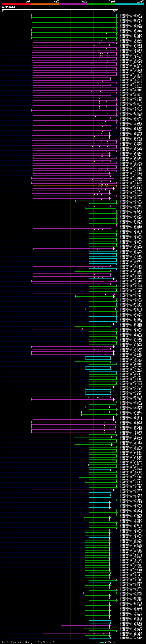Select the UniRef100_A8P1W7 label

click(x=131, y=196)
